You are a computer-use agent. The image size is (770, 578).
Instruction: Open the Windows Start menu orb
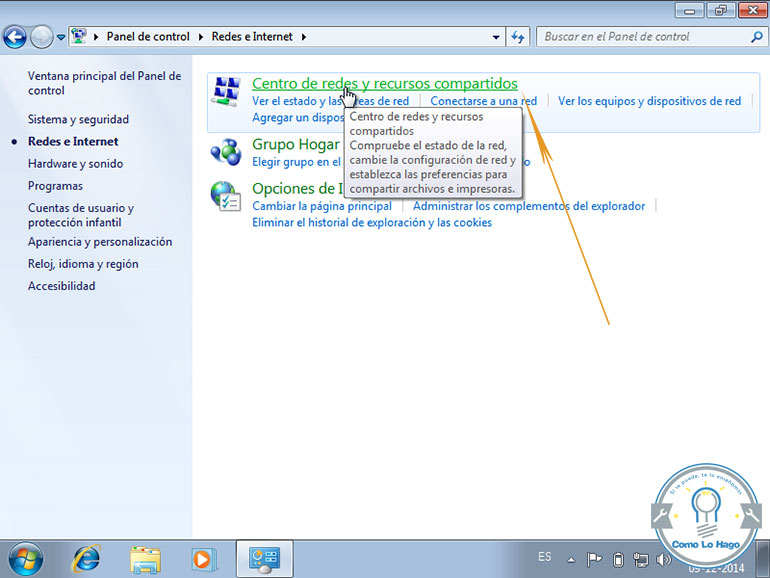pos(26,559)
